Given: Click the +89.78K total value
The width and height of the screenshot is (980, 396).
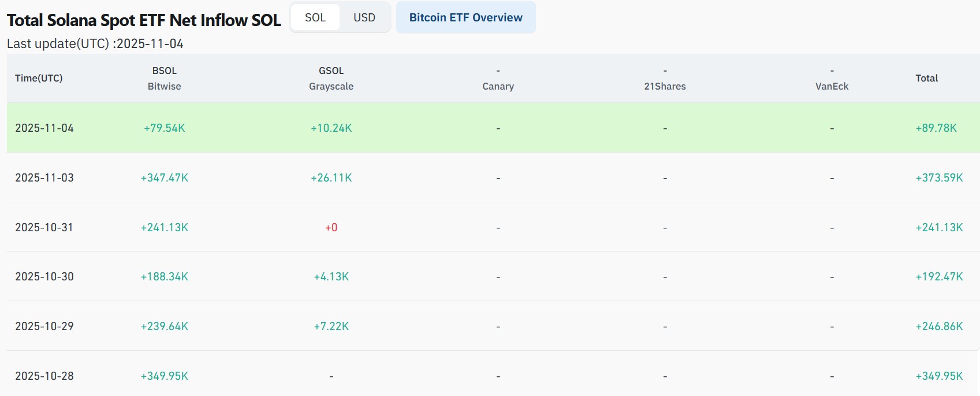Looking at the screenshot, I should (x=936, y=128).
